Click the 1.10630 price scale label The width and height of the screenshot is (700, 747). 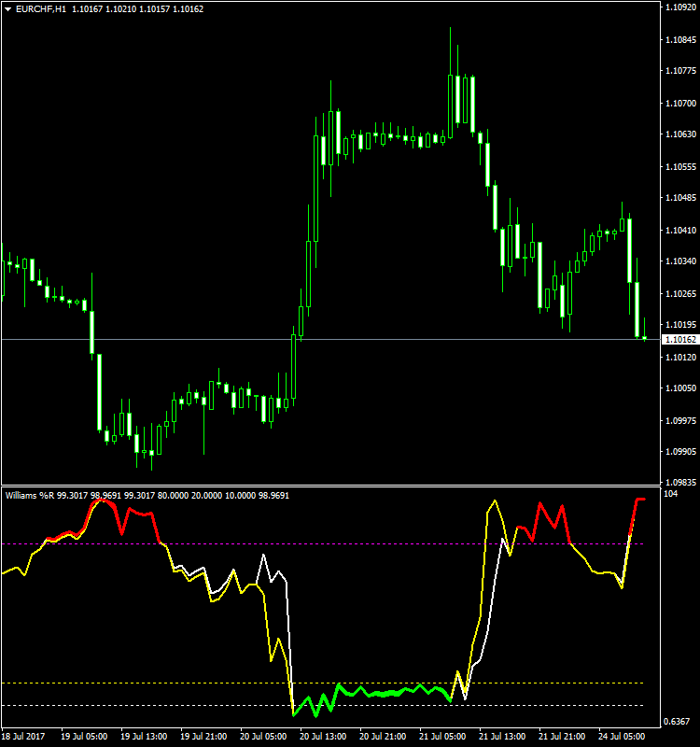(x=680, y=134)
